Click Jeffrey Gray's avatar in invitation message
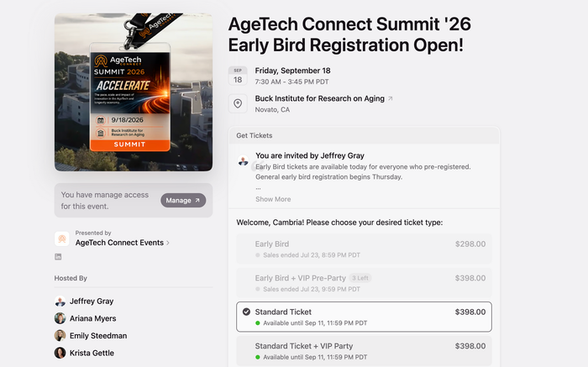 tap(243, 160)
